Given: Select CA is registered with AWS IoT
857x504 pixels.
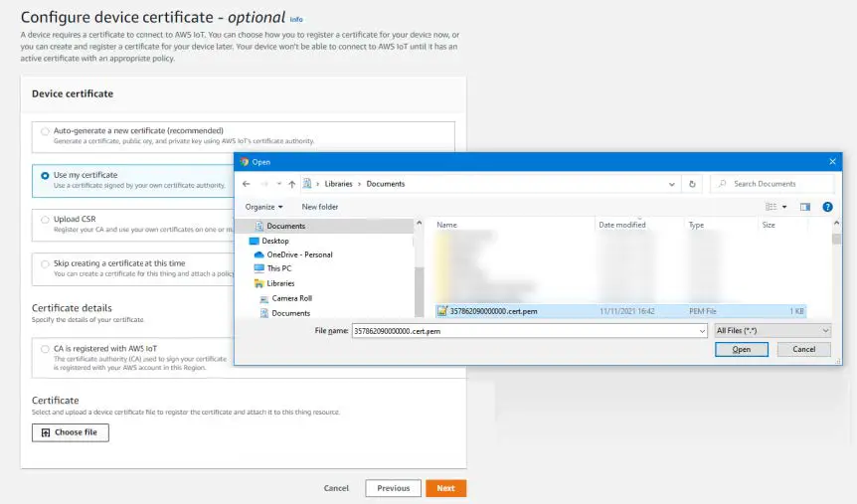Looking at the screenshot, I should click(45, 349).
